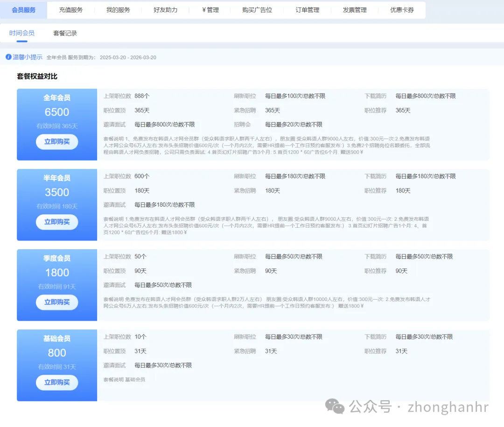The height and width of the screenshot is (427, 504).
Task: Click the 温馨小提示 info icon
Action: pos(8,57)
